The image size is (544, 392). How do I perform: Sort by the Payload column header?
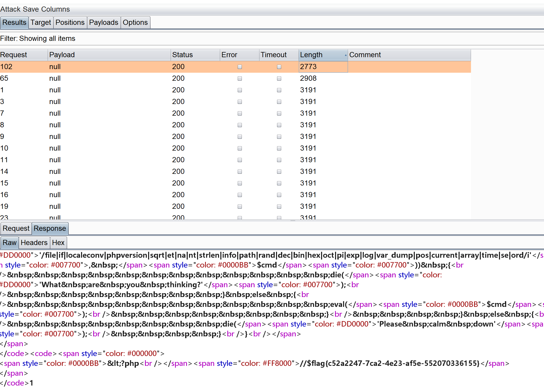pos(62,55)
